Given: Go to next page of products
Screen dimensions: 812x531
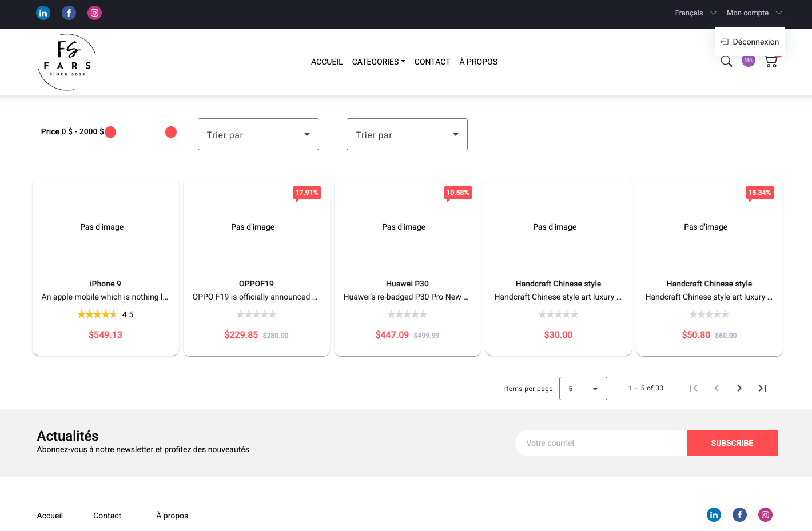Looking at the screenshot, I should tap(739, 388).
